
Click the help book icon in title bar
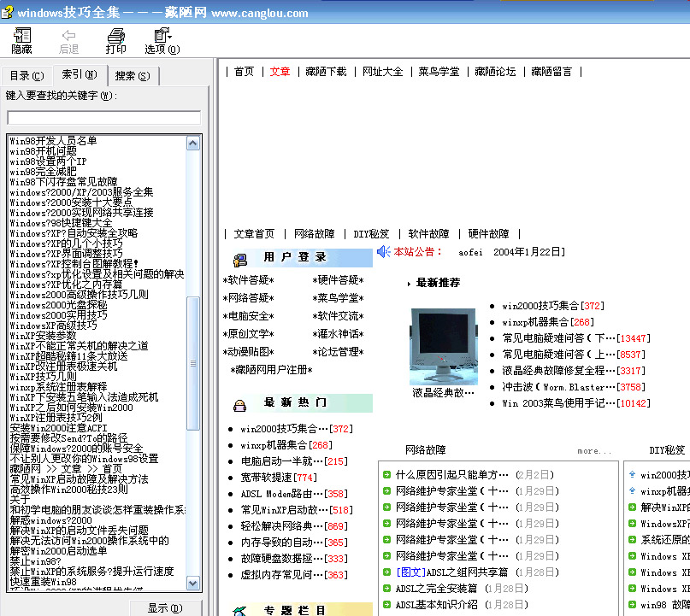(x=8, y=12)
